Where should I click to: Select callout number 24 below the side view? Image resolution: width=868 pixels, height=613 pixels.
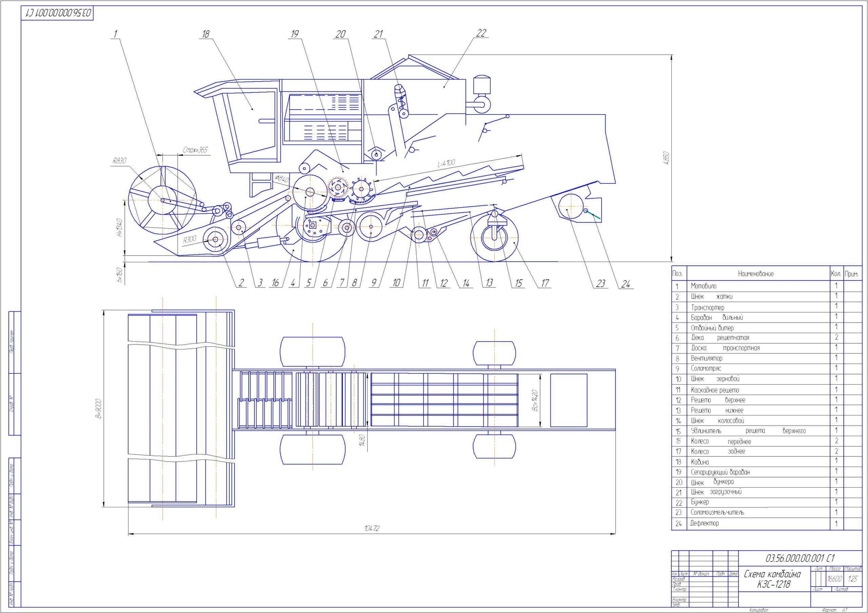625,284
